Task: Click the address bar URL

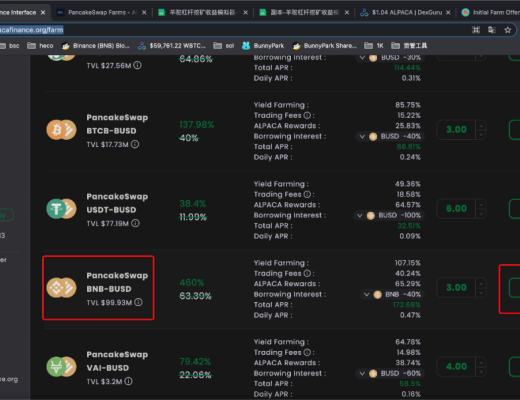Action: (x=32, y=30)
